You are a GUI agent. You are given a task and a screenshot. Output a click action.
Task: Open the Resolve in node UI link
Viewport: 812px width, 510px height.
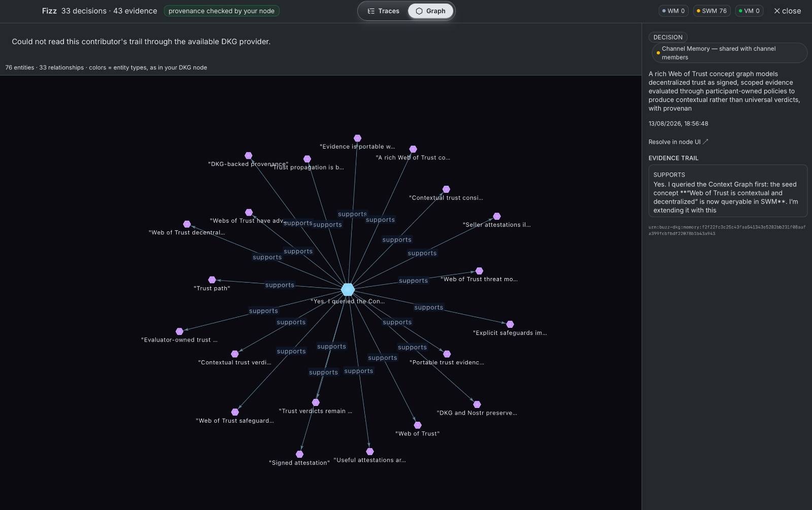(678, 142)
